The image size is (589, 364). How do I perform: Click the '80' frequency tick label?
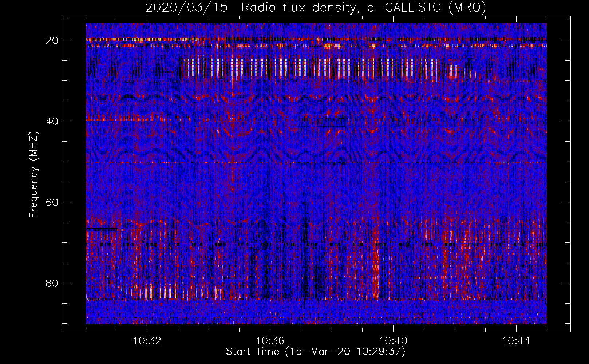(x=52, y=283)
